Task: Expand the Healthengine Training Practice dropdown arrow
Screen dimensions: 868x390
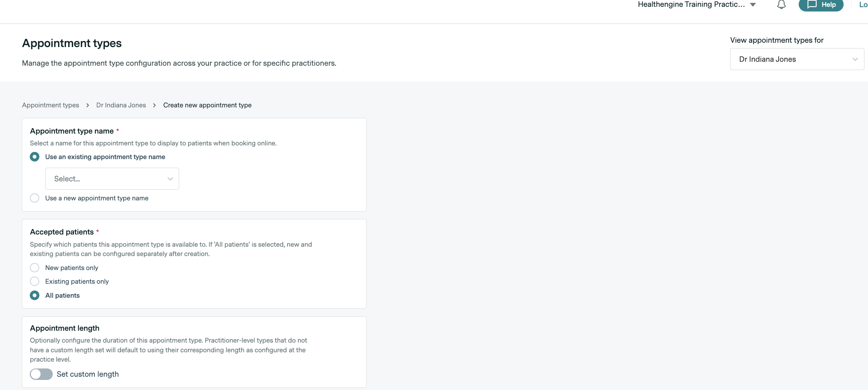Action: pos(753,5)
